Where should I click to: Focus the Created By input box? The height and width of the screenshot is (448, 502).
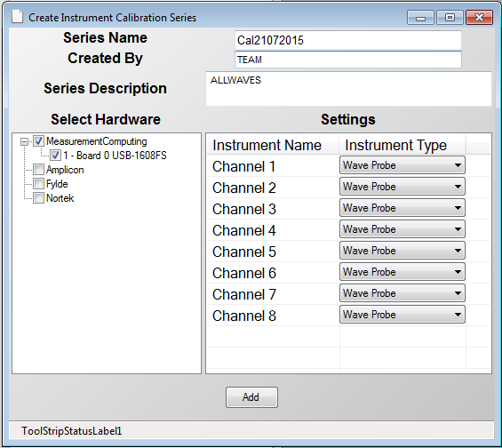[x=348, y=60]
